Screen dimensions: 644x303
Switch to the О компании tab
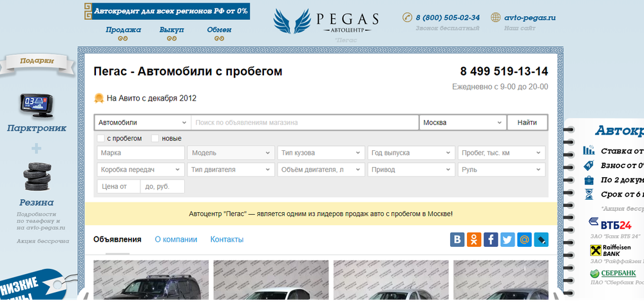[176, 239]
